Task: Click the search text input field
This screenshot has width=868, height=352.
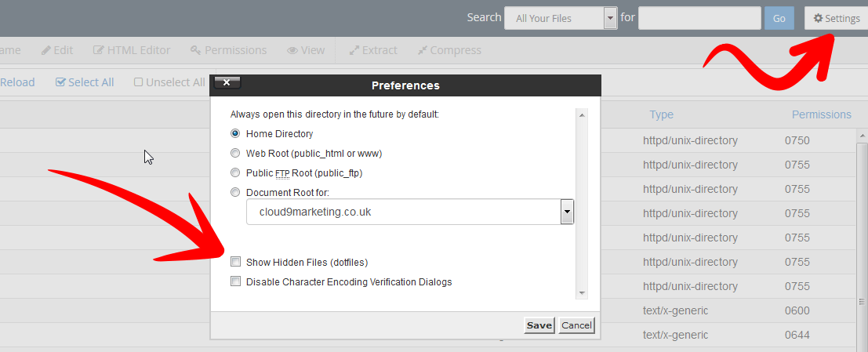Action: [x=699, y=18]
